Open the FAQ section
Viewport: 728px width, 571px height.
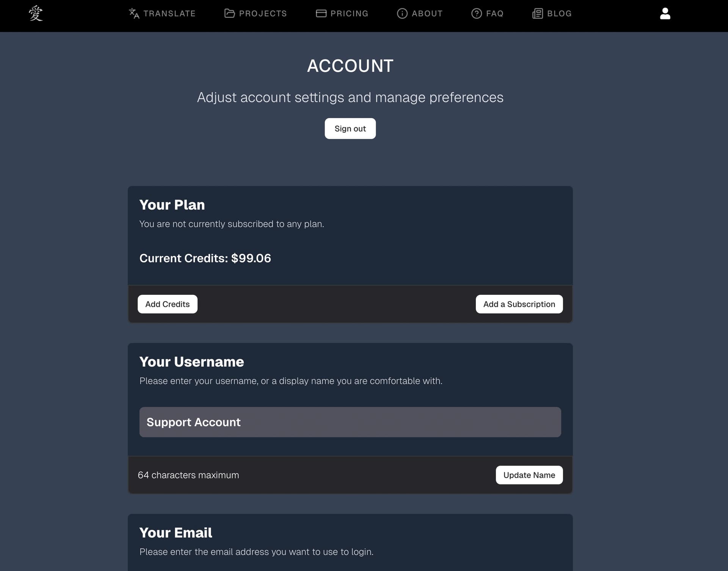click(494, 14)
